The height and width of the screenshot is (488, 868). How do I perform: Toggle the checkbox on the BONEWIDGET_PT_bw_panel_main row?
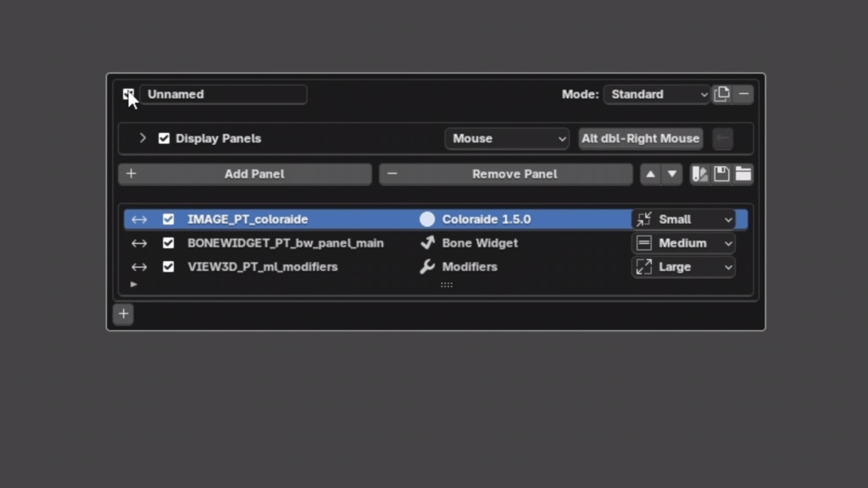pyautogui.click(x=169, y=243)
